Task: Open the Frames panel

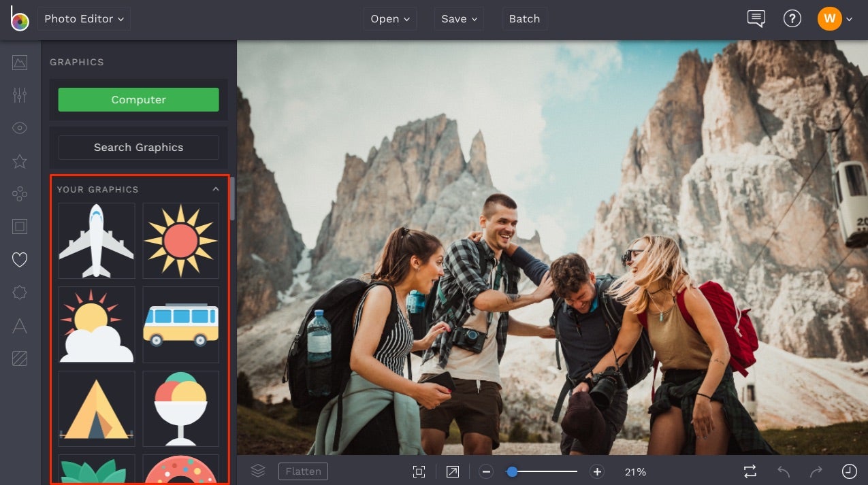Action: [19, 227]
